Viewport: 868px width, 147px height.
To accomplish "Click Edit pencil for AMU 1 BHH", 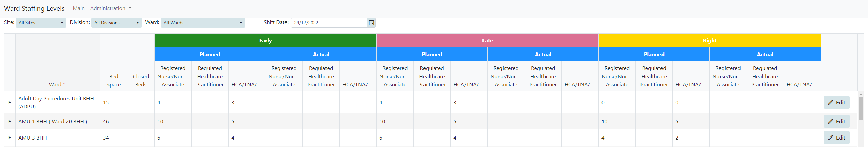I will tap(836, 121).
